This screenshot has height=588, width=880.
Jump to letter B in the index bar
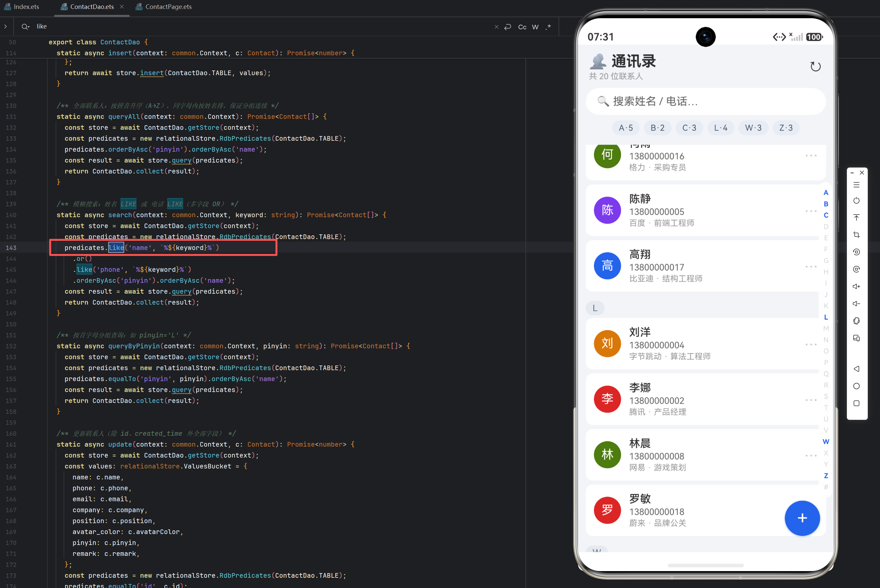point(826,204)
